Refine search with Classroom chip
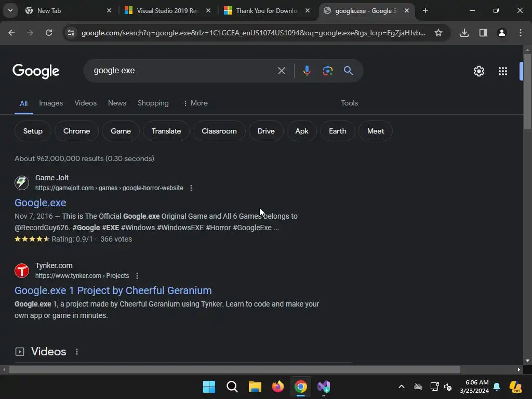This screenshot has width=532, height=399. click(x=219, y=131)
